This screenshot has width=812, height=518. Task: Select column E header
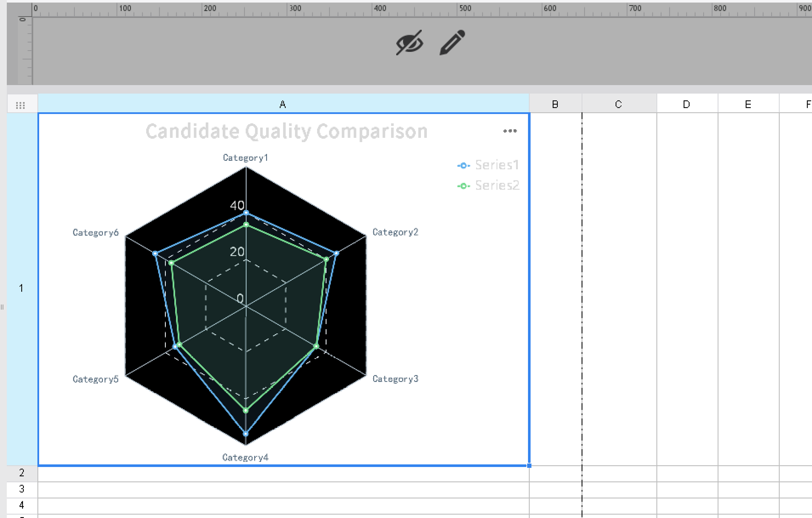pyautogui.click(x=748, y=104)
